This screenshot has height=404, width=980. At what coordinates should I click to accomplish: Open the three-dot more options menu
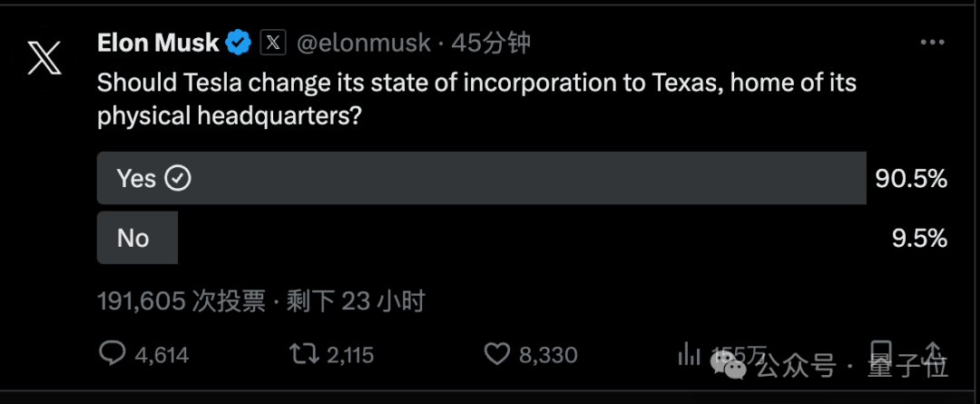pyautogui.click(x=933, y=43)
